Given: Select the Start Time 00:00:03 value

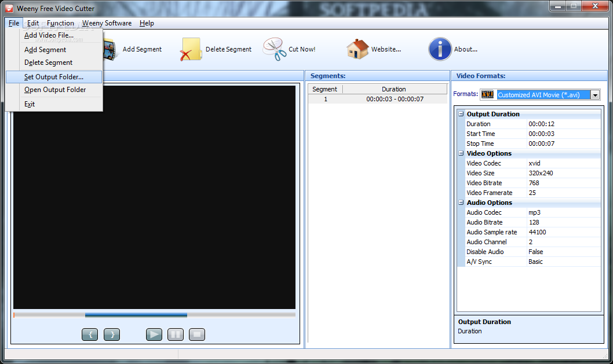Looking at the screenshot, I should pyautogui.click(x=564, y=134).
